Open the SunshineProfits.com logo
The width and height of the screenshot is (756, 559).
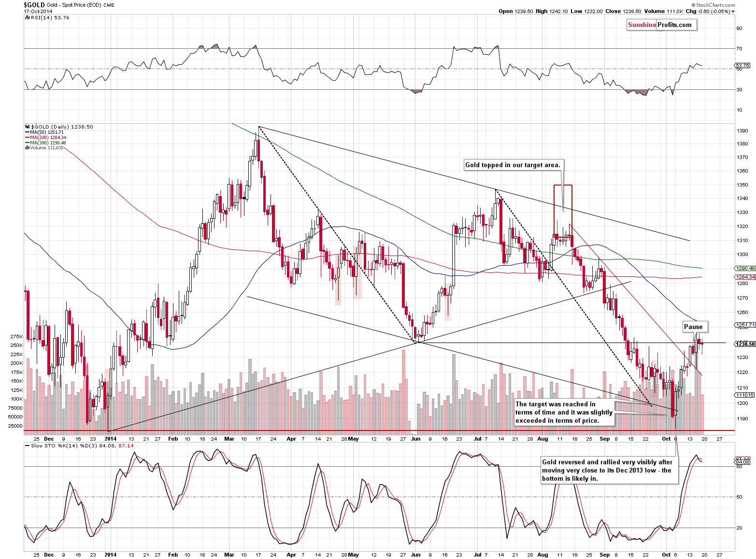662,25
